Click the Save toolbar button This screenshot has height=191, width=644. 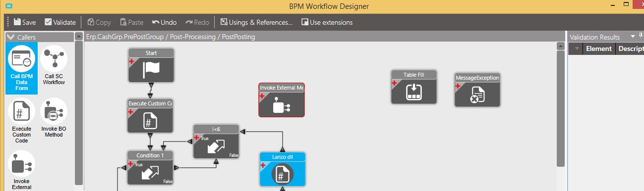click(x=25, y=22)
